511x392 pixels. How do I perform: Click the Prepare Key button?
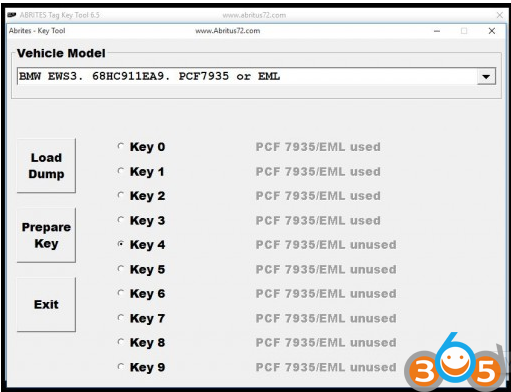(x=46, y=235)
